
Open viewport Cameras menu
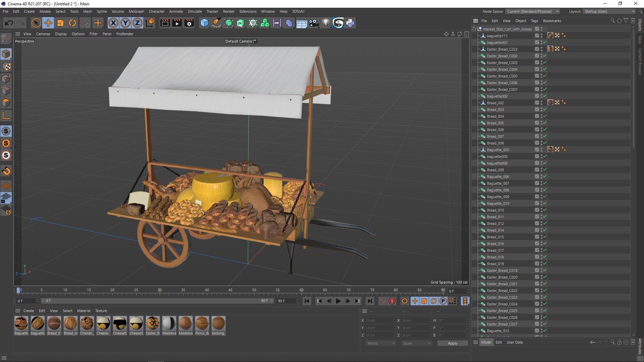(x=43, y=34)
